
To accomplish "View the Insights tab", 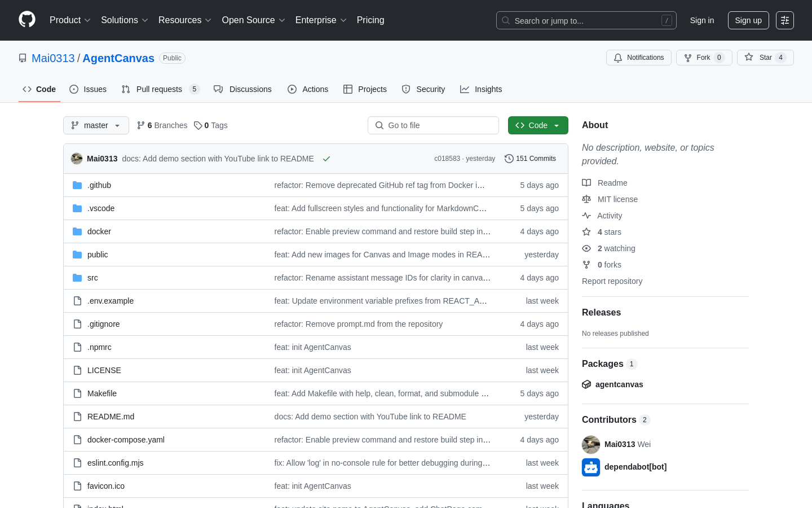I will (481, 89).
